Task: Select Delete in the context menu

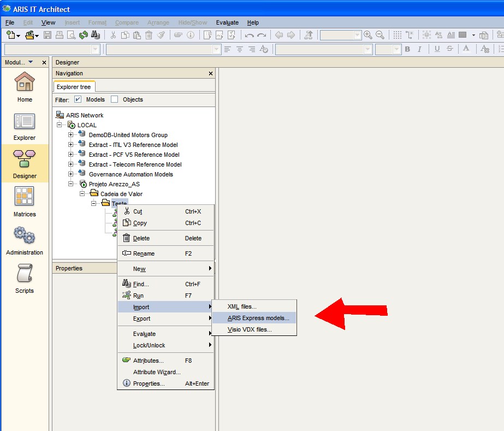Action: coord(165,238)
